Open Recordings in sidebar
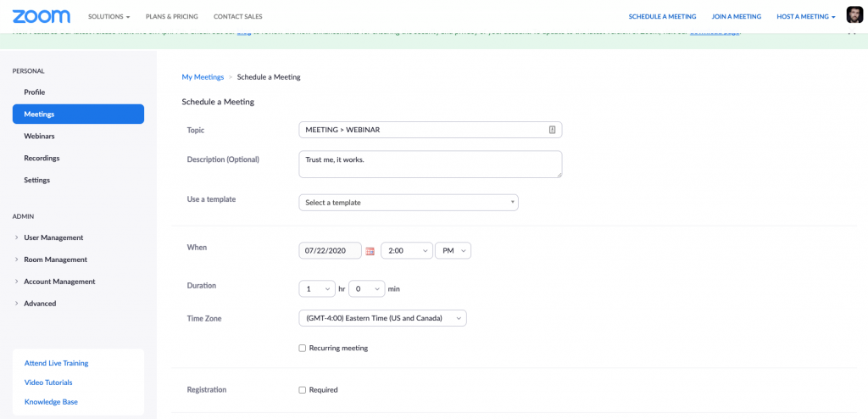Image resolution: width=868 pixels, height=419 pixels. pos(42,158)
